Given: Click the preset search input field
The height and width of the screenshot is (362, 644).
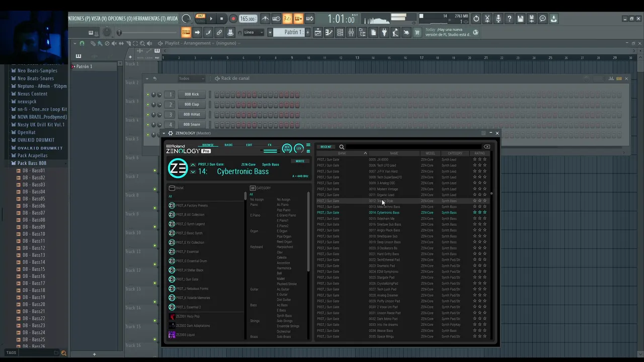Looking at the screenshot, I should [x=414, y=147].
